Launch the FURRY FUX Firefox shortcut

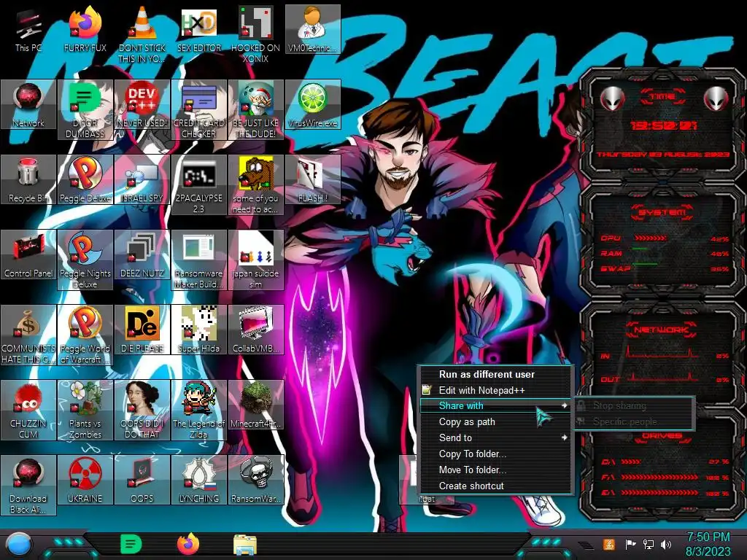tap(85, 29)
